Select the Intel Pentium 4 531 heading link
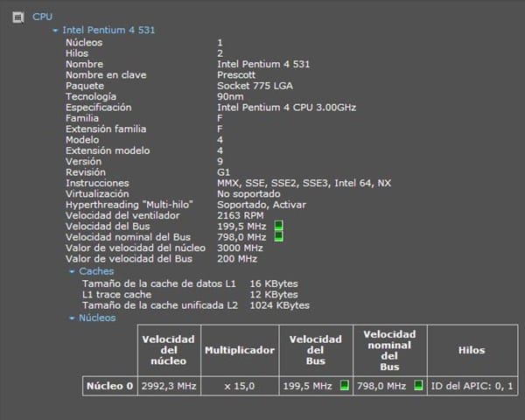 pos(108,30)
